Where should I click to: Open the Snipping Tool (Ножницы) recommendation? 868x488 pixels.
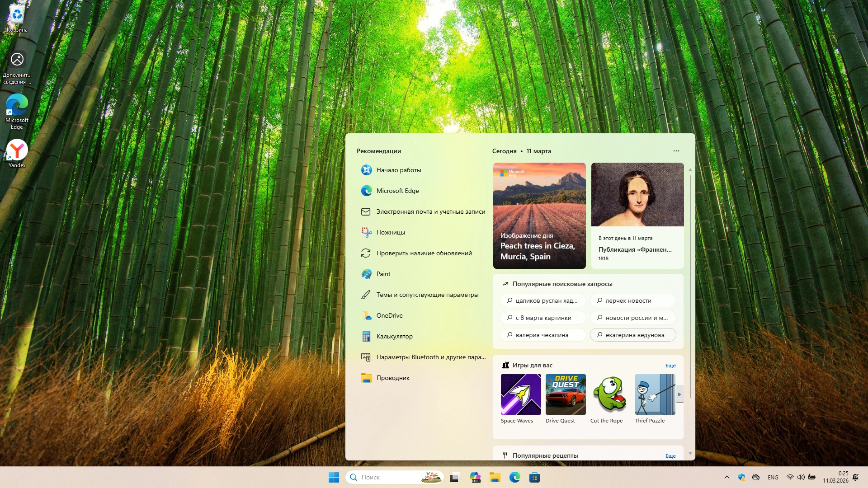click(x=391, y=232)
